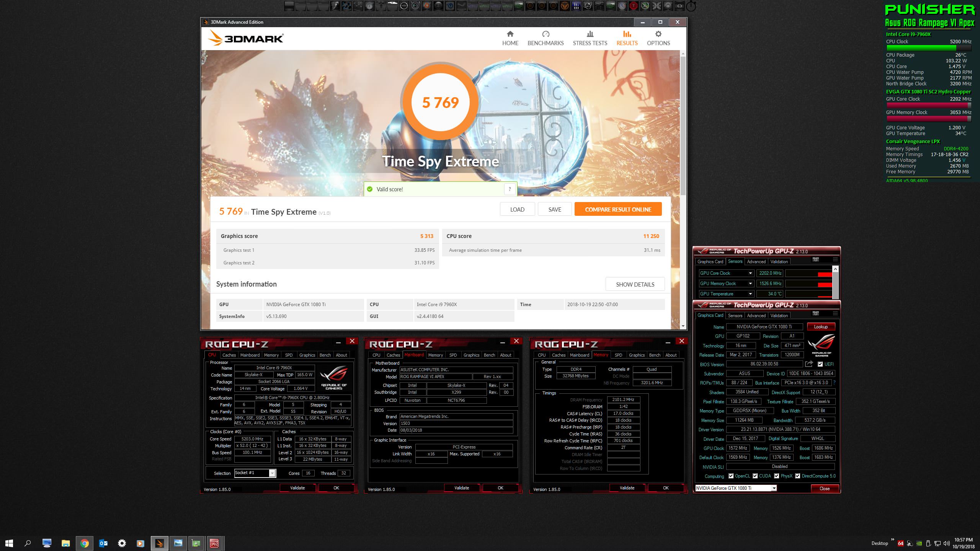This screenshot has height=551, width=980.
Task: Toggle the PhysX checkbox in GPU-Z
Action: click(x=777, y=476)
